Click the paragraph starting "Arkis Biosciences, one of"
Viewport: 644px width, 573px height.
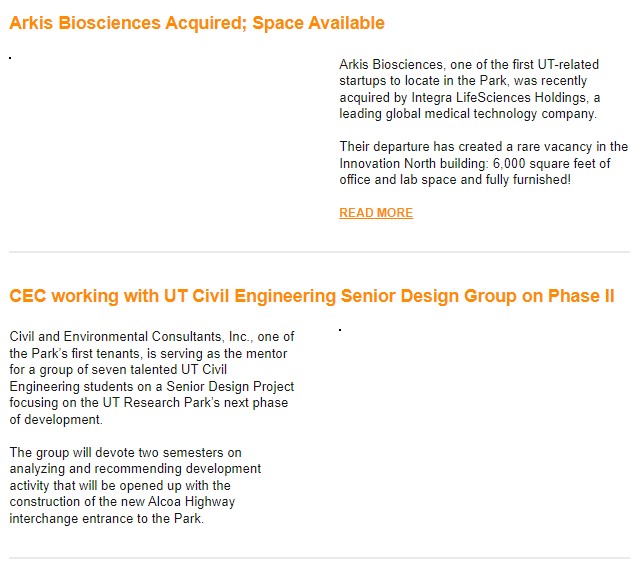[469, 89]
